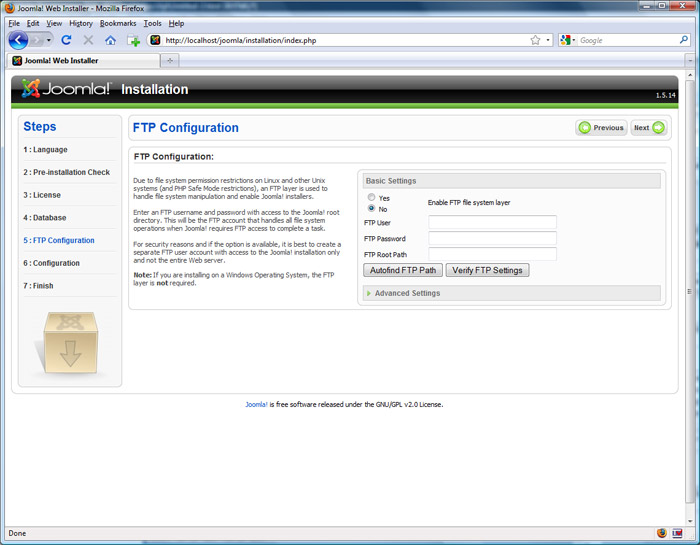Click the FTP Configuration page heading
The image size is (700, 545).
[186, 128]
